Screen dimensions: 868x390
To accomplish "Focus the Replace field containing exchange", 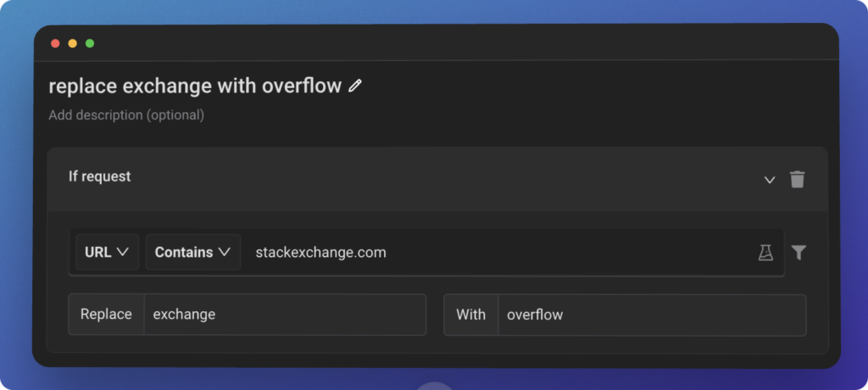I will point(285,315).
